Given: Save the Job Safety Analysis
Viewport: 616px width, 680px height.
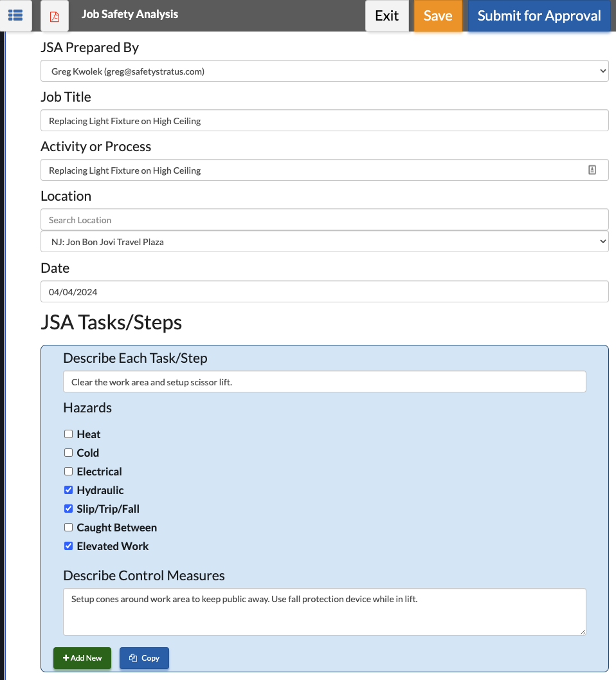Looking at the screenshot, I should pos(438,15).
